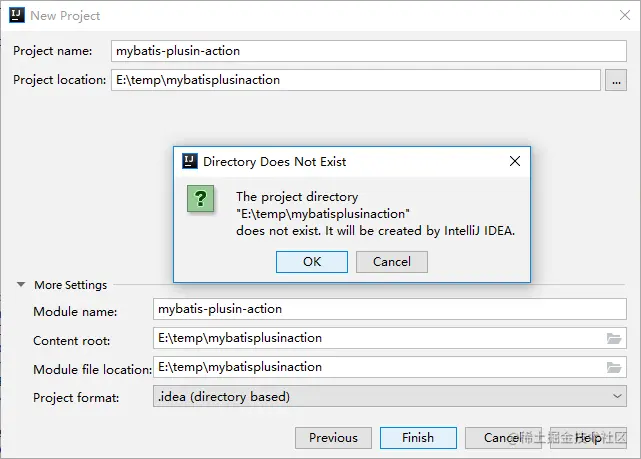
Task: Open folder browser for Module file location
Action: pos(614,367)
